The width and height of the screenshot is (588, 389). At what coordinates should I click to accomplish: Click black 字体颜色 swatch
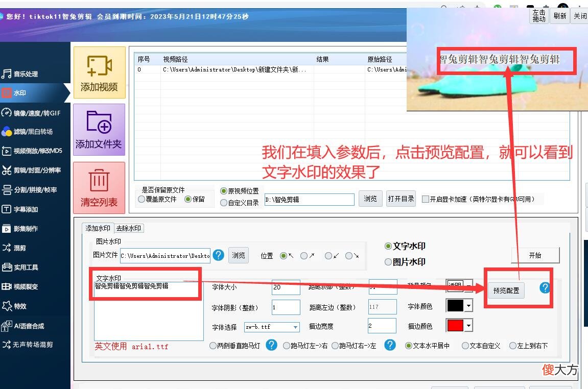(455, 306)
